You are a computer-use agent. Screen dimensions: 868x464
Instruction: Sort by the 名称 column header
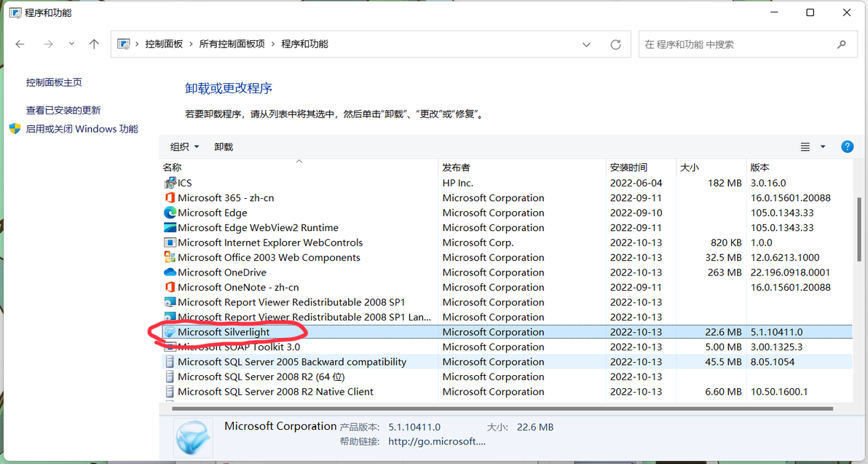[x=299, y=168]
